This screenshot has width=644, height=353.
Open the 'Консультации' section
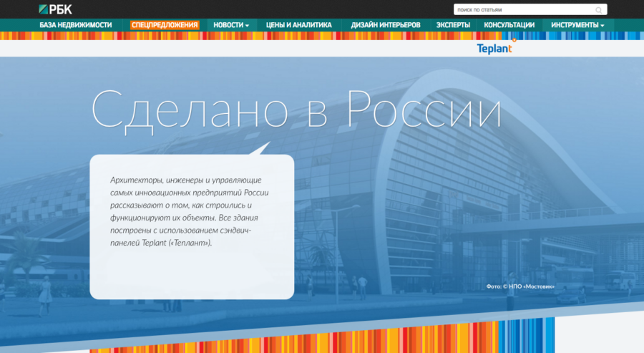point(509,25)
